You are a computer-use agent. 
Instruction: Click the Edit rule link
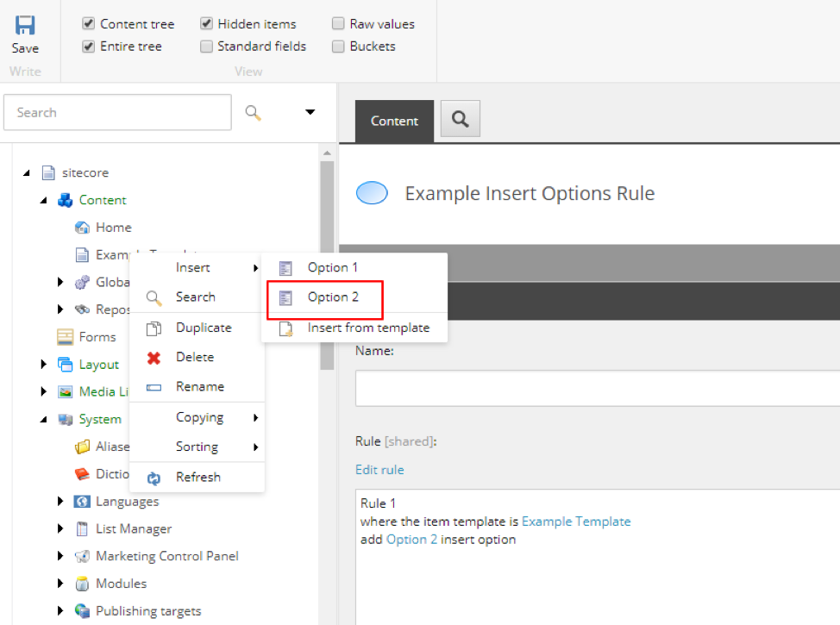click(x=379, y=469)
